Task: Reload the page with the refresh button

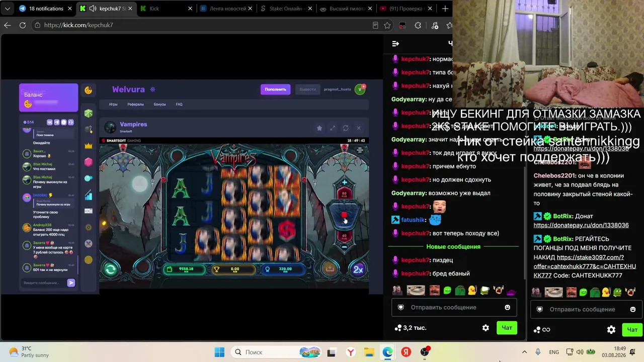Action: pos(23,25)
